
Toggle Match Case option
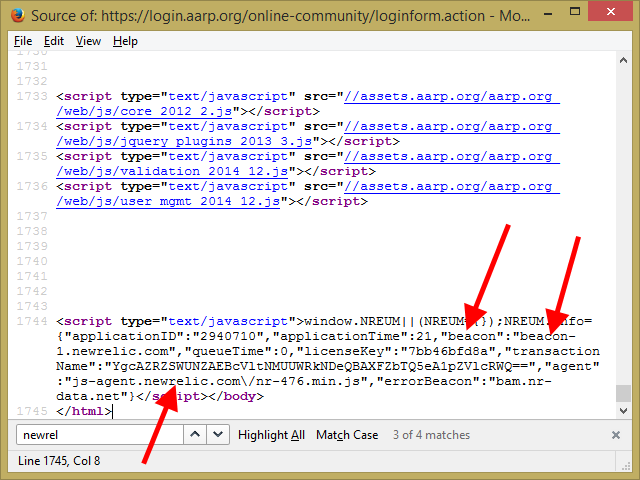click(x=347, y=435)
